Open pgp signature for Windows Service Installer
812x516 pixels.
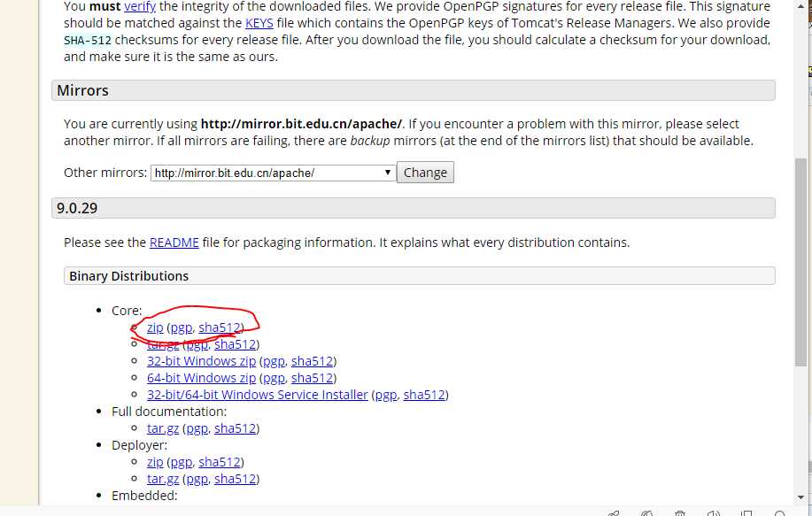[386, 396]
